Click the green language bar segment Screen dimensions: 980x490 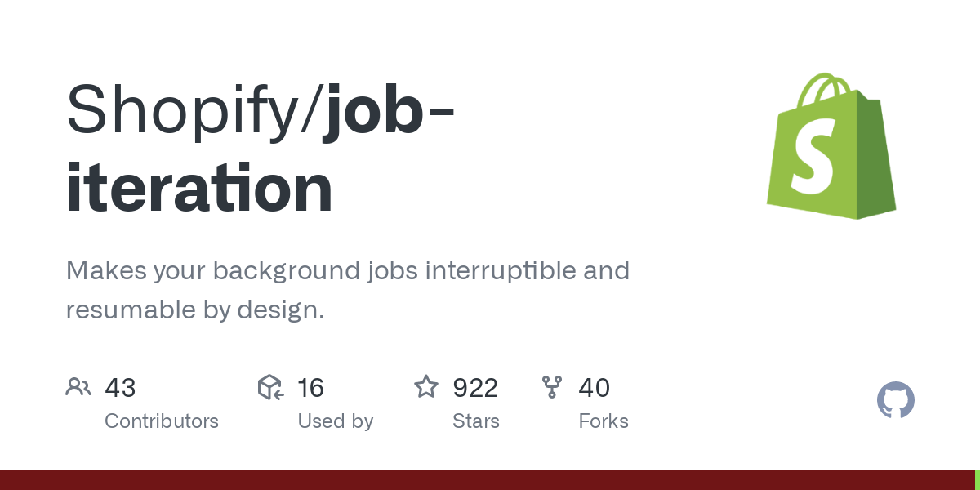977,480
